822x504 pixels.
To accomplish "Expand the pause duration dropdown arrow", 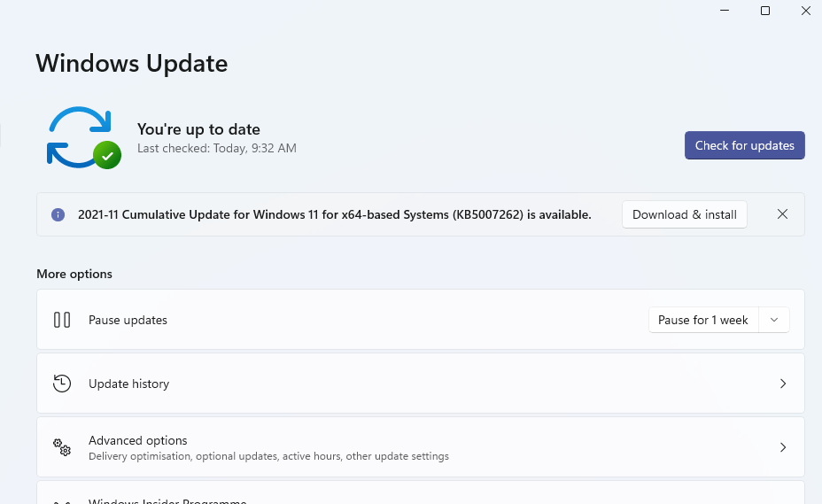I will coord(774,320).
